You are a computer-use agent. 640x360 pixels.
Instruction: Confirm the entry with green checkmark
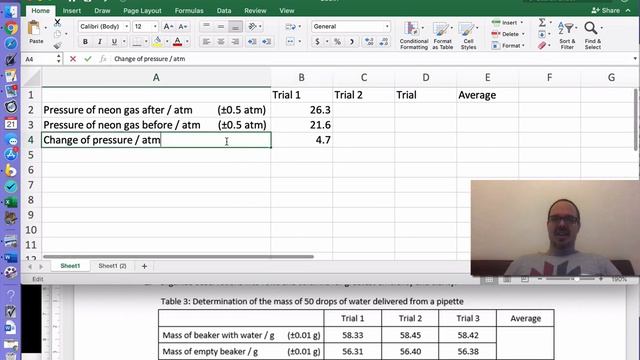click(88, 59)
